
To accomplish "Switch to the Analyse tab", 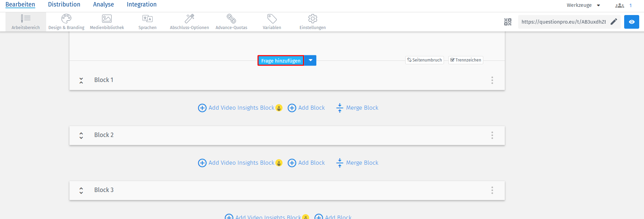I will (103, 4).
